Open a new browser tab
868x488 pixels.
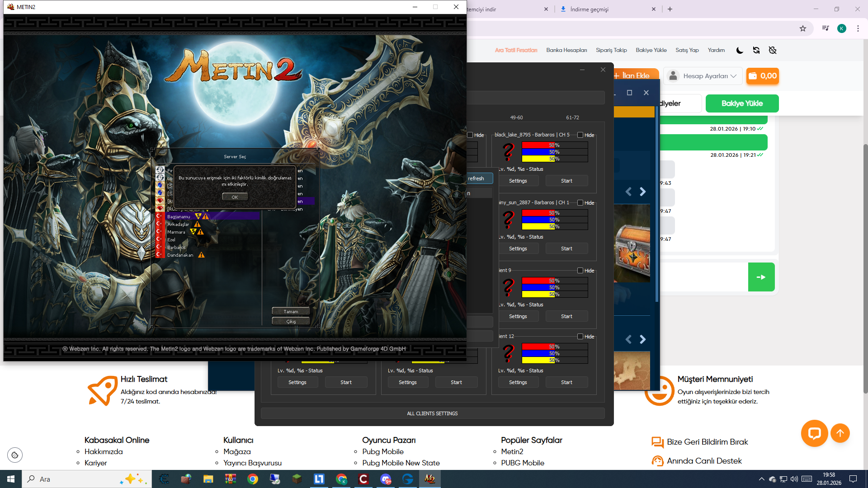pos(670,9)
